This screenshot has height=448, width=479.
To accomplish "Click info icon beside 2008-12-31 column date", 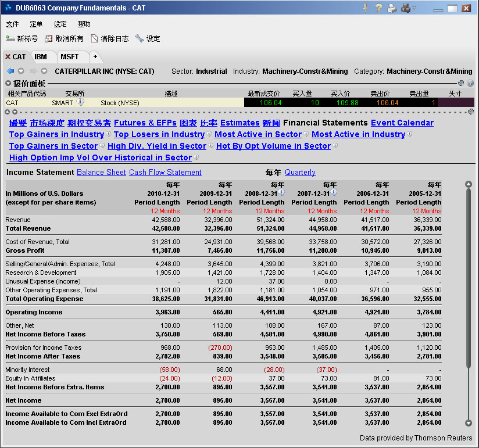I will coord(281,192).
